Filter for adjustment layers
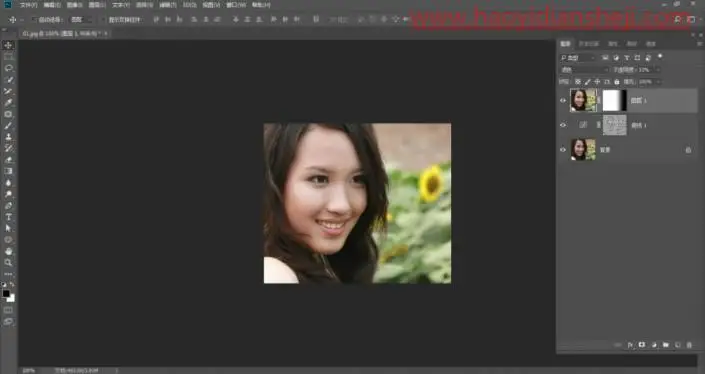Screen dimensions: 705x374 pos(616,58)
